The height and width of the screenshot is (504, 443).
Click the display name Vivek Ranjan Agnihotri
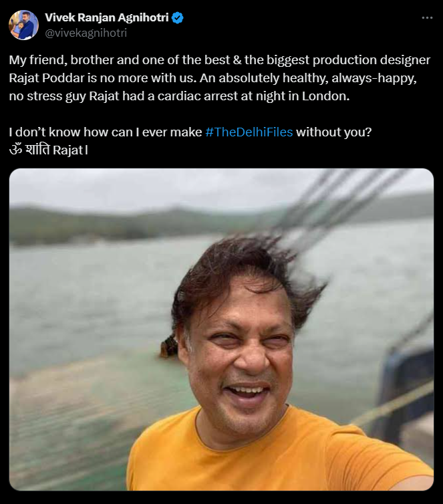click(x=107, y=18)
